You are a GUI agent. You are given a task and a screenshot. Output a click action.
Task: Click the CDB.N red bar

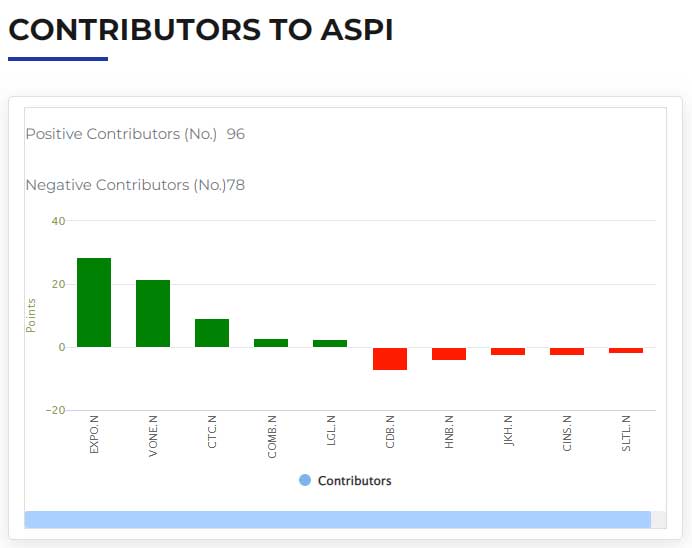click(x=390, y=359)
